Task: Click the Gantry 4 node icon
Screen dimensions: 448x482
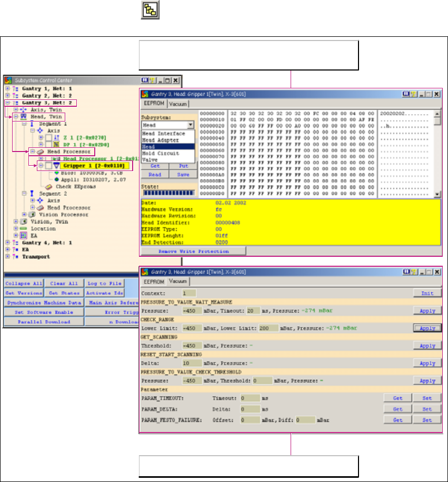Action: [15, 243]
